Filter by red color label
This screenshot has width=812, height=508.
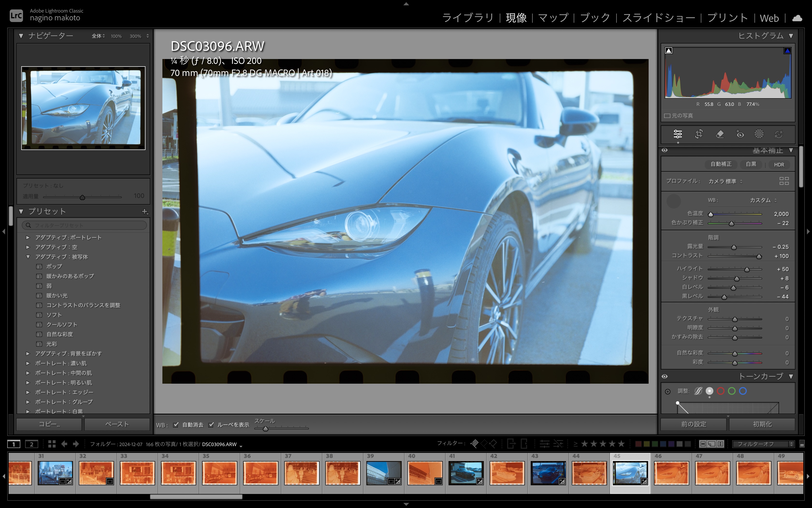[638, 444]
